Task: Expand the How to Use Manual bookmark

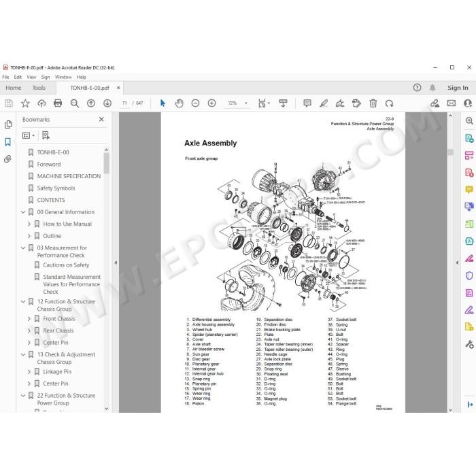Action: 29,224
